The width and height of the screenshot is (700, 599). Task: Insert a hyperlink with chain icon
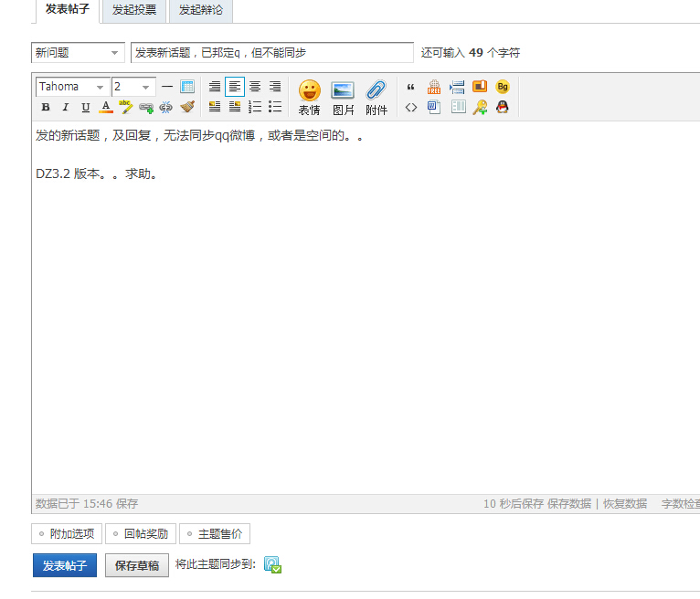point(146,108)
